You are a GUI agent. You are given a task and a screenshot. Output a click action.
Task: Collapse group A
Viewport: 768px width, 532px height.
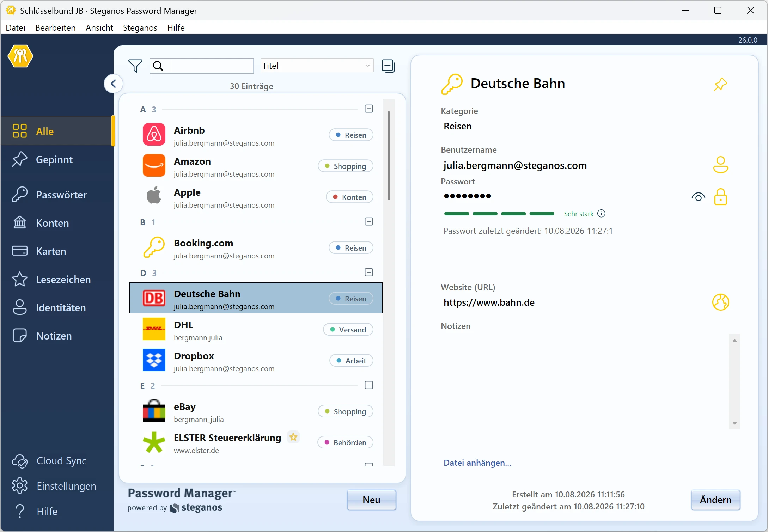click(369, 109)
